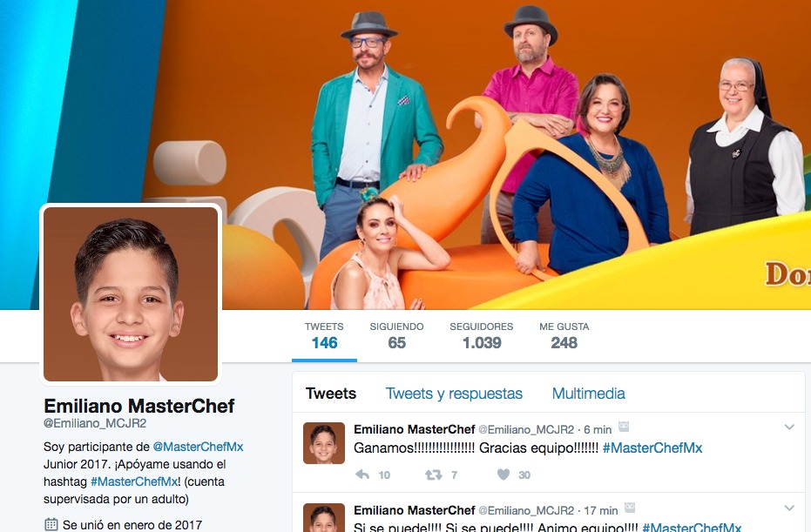Like the Ganamos tweet heart icon
Image resolution: width=811 pixels, height=532 pixels.
(x=503, y=475)
